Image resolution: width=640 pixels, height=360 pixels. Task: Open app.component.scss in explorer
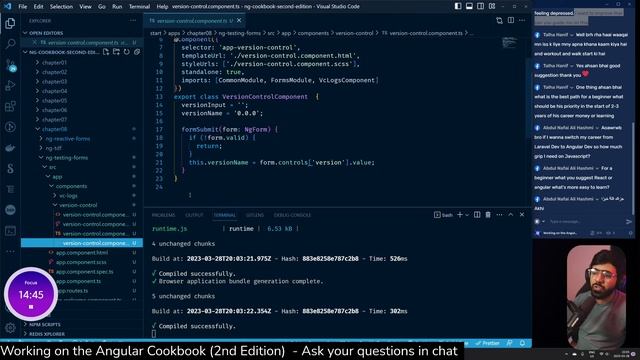[81, 262]
